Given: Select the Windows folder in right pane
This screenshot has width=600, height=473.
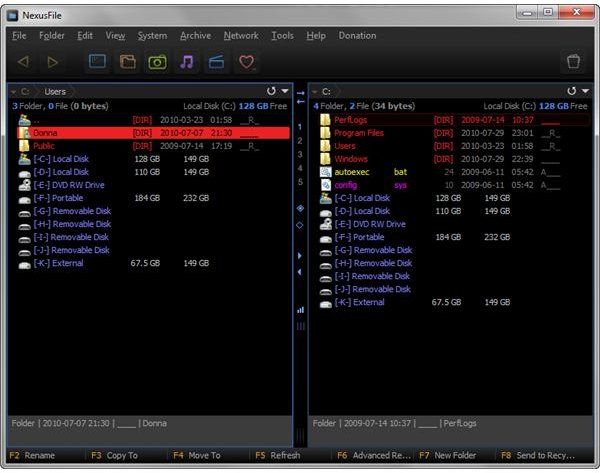Looking at the screenshot, I should (x=454, y=159).
